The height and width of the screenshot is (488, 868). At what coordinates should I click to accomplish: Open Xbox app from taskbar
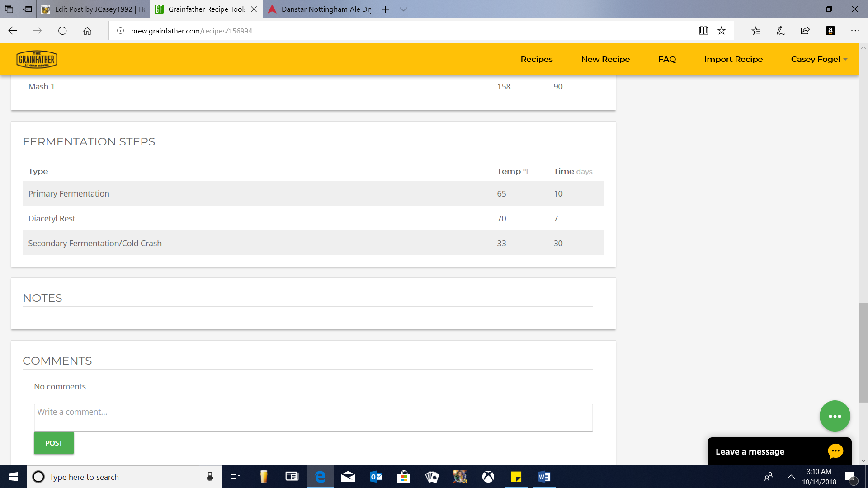pos(488,477)
